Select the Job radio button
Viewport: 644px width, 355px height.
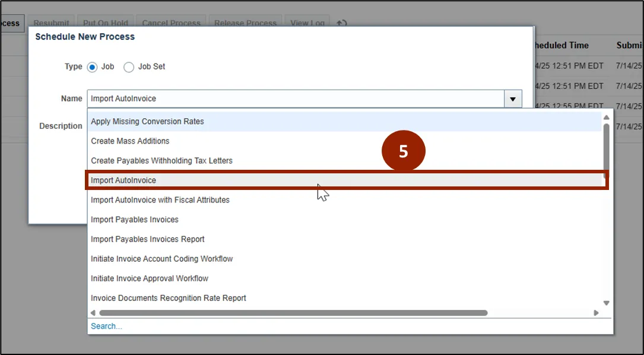(92, 67)
